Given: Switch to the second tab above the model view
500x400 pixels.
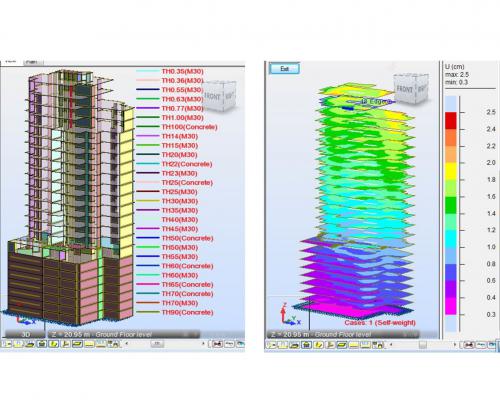Looking at the screenshot, I should tap(33, 62).
